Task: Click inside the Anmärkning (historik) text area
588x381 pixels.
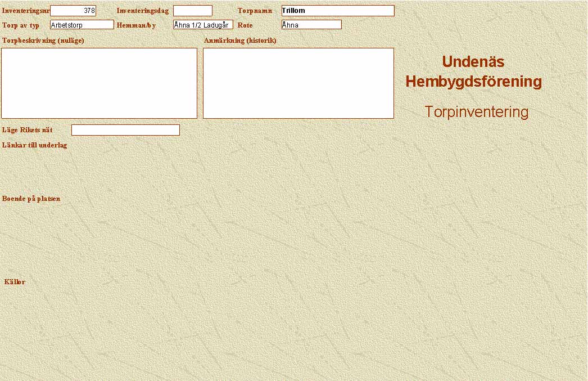Action: 298,83
